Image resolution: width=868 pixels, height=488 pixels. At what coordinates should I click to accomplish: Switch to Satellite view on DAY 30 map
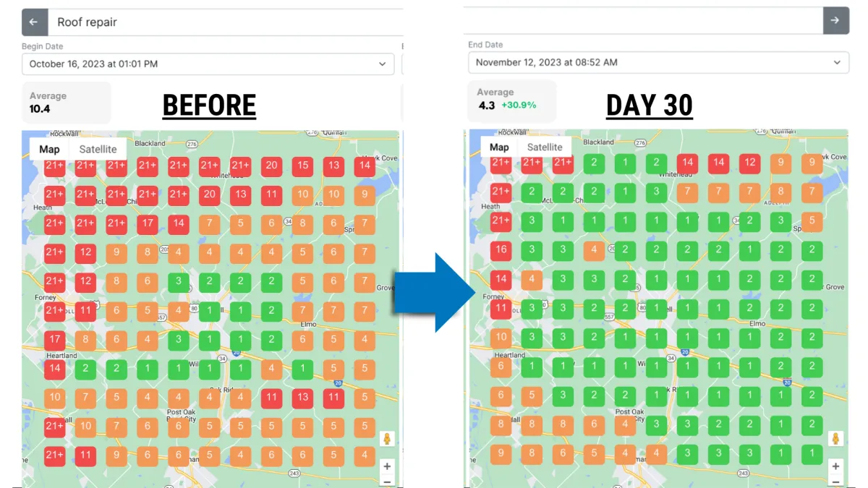545,147
